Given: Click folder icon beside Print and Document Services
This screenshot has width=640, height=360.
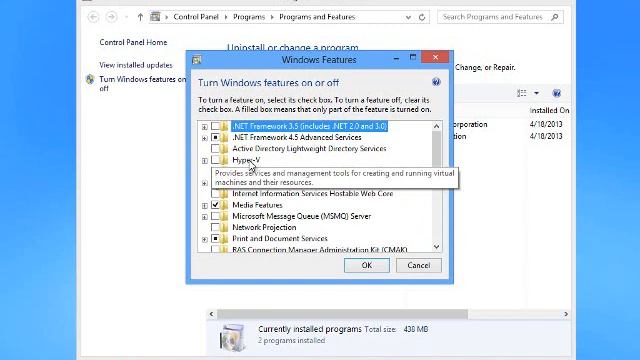Looking at the screenshot, I should pos(224,238).
